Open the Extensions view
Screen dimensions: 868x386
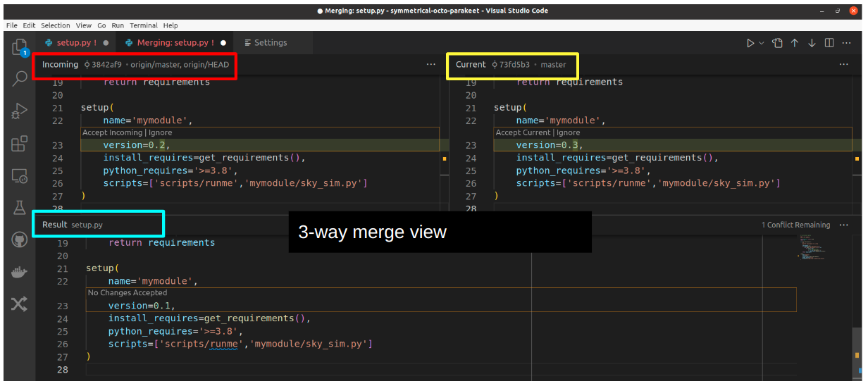point(19,144)
